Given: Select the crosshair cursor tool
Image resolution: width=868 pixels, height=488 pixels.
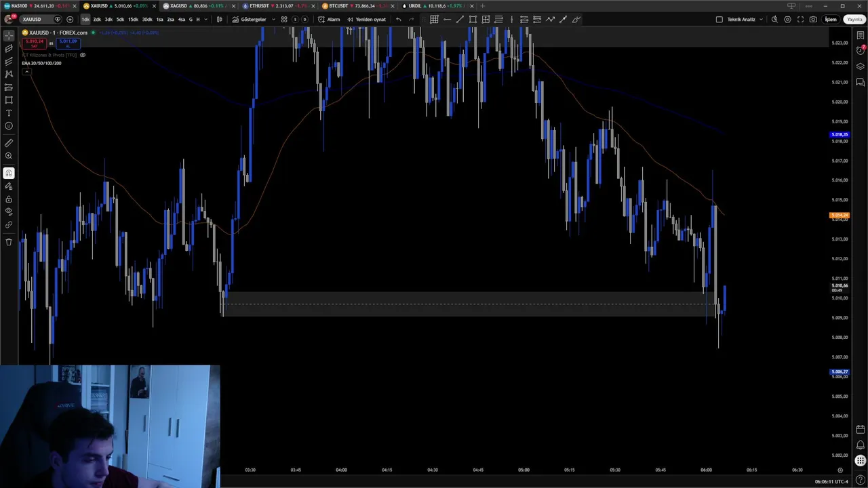Looking at the screenshot, I should click(9, 35).
